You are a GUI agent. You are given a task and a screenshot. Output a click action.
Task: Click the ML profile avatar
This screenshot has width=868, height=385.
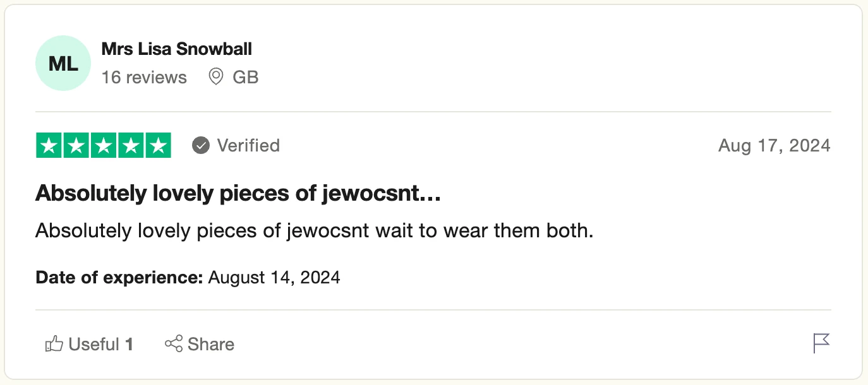(63, 63)
